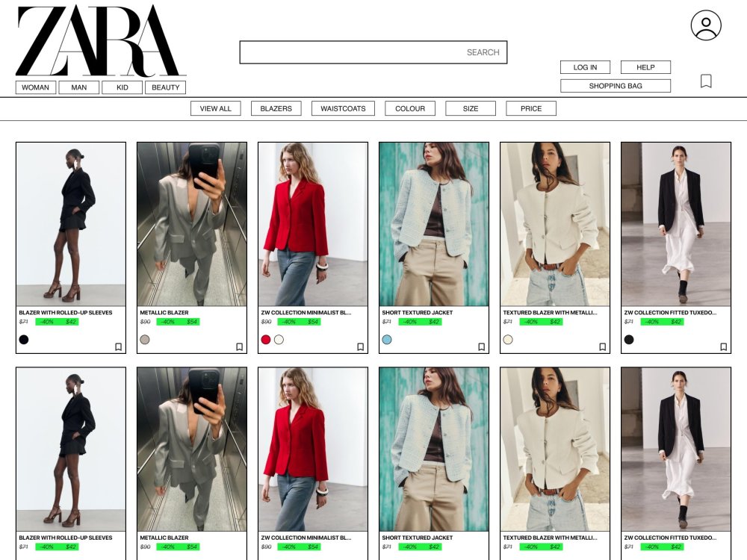Click the LOG IN button
Viewport: 747px width, 560px height.
(x=585, y=67)
